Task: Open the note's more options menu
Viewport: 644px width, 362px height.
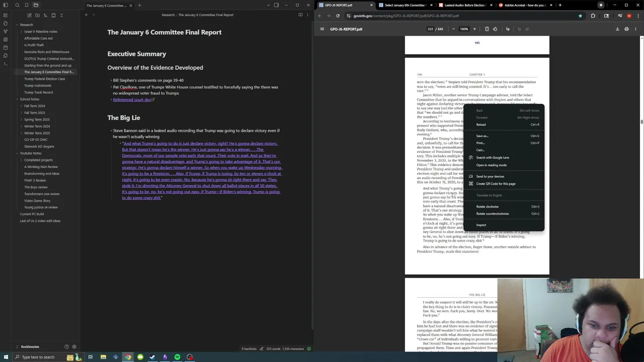Action: pos(308,15)
